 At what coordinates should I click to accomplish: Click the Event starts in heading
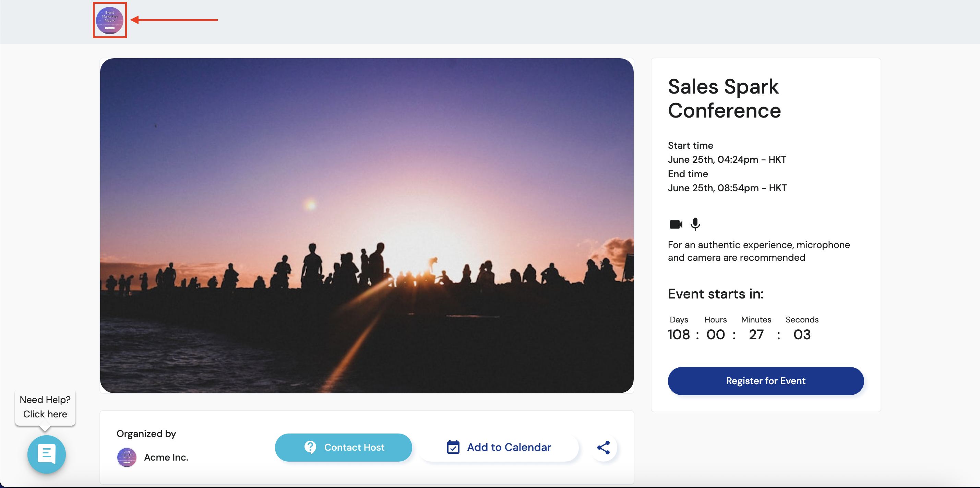point(715,294)
